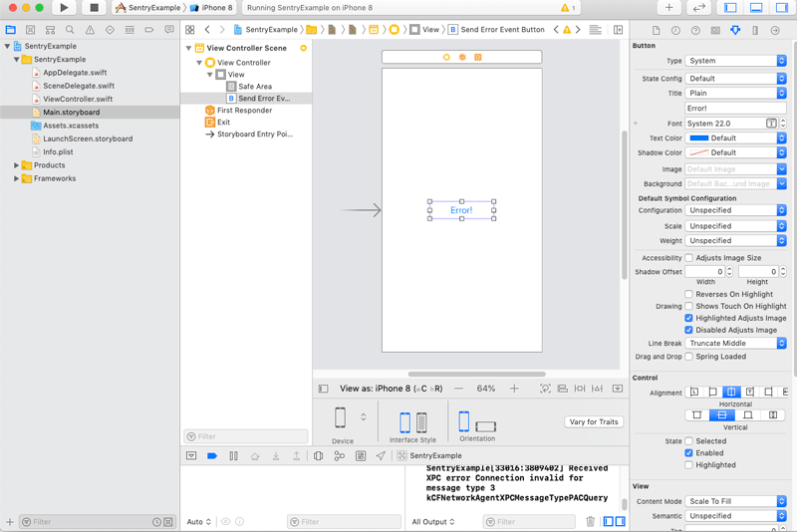Open the button Type dropdown

click(x=735, y=61)
